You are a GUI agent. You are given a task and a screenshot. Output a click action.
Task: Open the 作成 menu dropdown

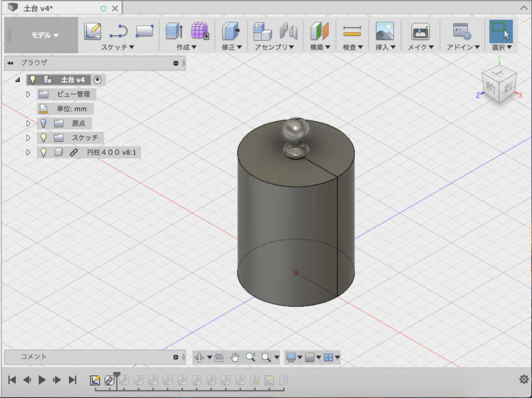187,47
